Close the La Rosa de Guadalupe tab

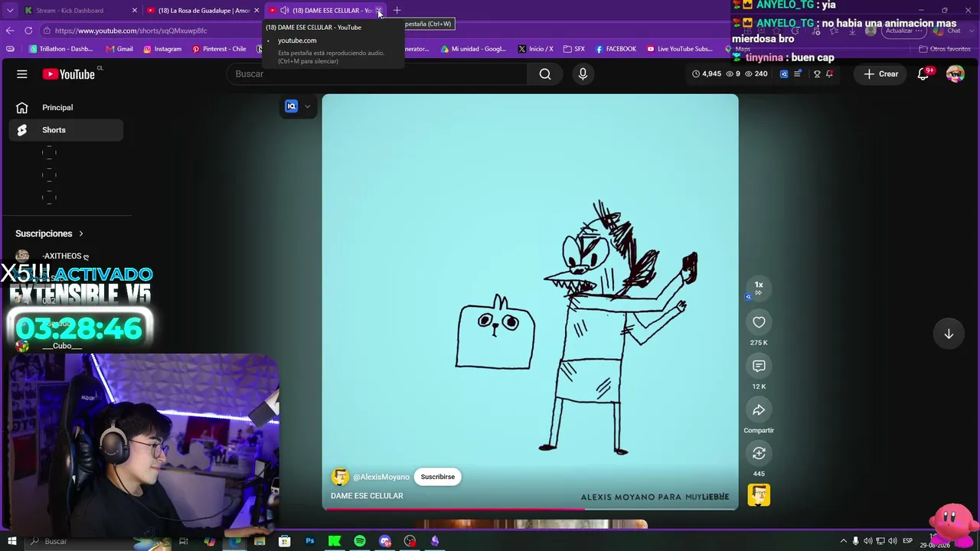coord(256,11)
